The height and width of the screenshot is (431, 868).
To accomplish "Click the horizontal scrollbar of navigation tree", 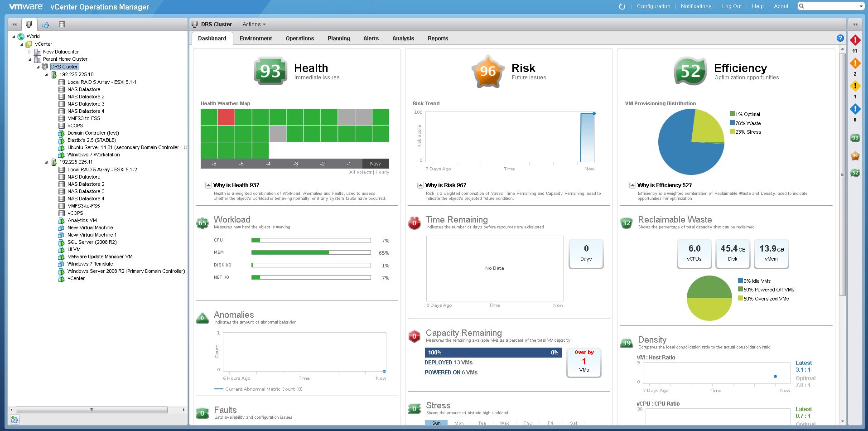I will [91, 410].
